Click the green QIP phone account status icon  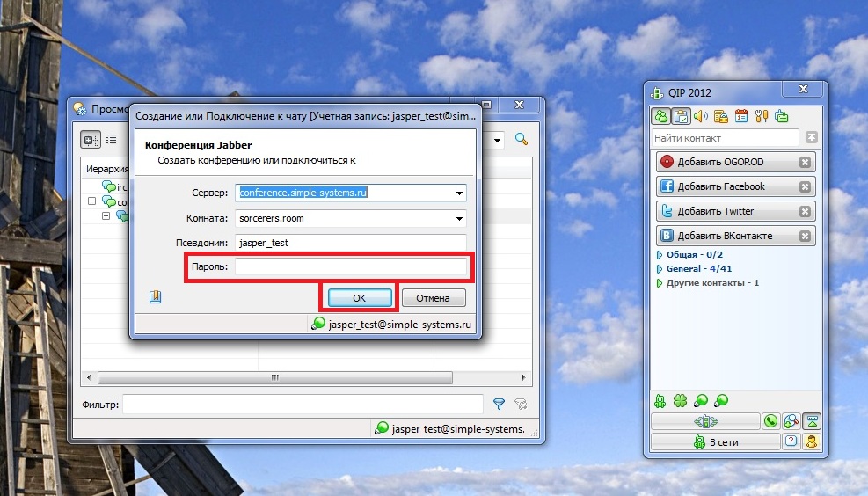pyautogui.click(x=660, y=401)
